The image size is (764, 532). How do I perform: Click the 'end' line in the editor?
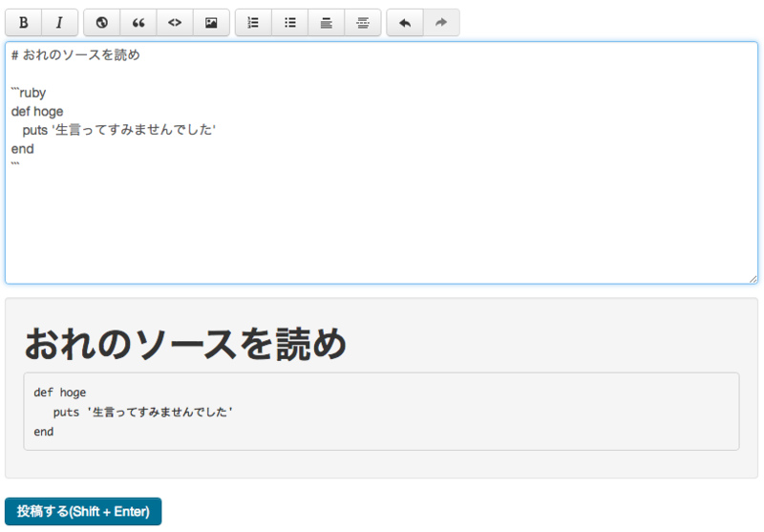tap(22, 149)
